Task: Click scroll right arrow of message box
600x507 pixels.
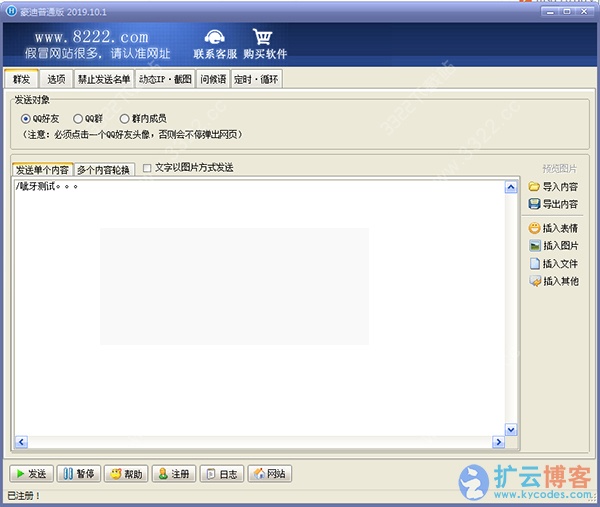Action: click(x=498, y=442)
